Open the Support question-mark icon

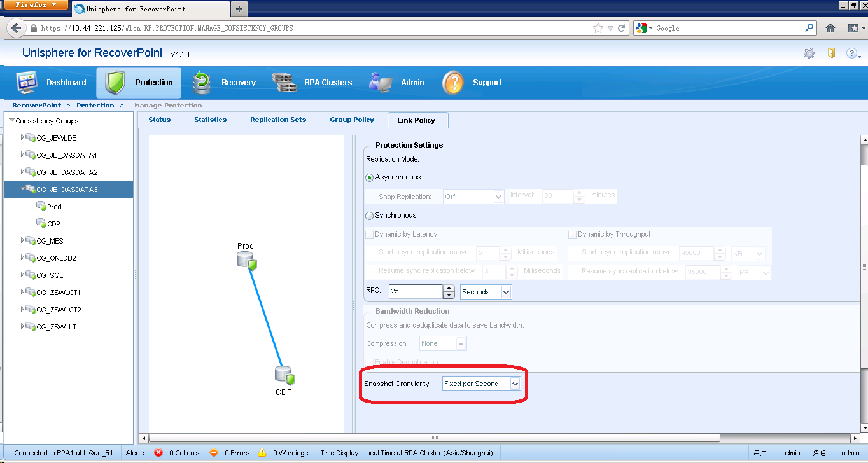click(453, 83)
